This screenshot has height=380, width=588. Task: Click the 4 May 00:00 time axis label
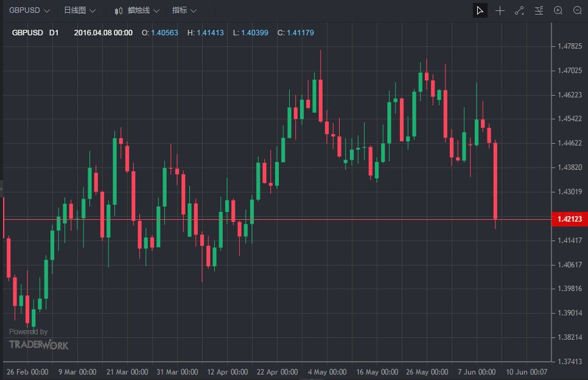tap(327, 371)
